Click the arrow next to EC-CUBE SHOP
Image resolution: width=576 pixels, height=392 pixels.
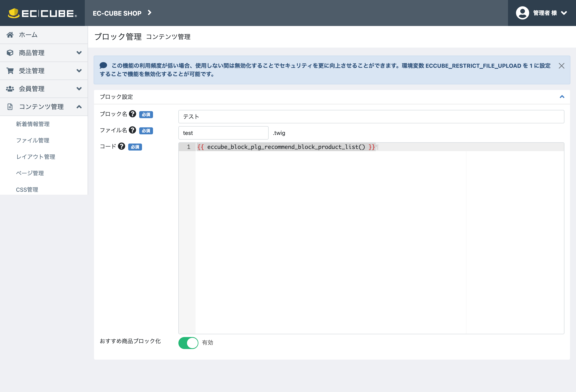(x=149, y=13)
